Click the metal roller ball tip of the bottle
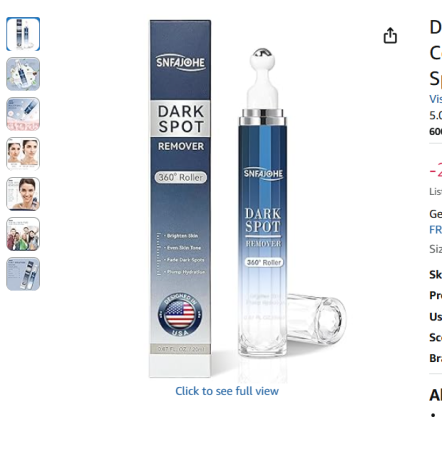The image size is (442, 457). coord(262,53)
